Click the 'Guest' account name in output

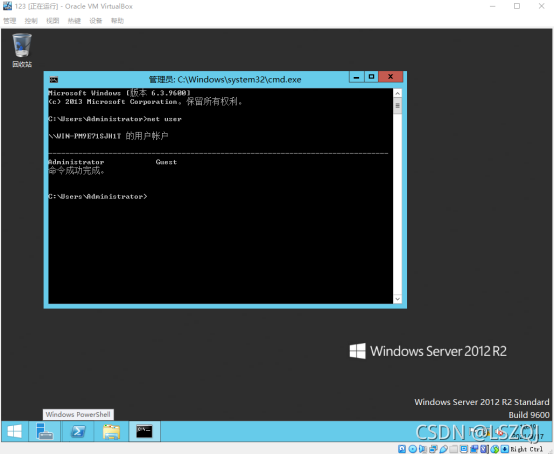coord(166,162)
